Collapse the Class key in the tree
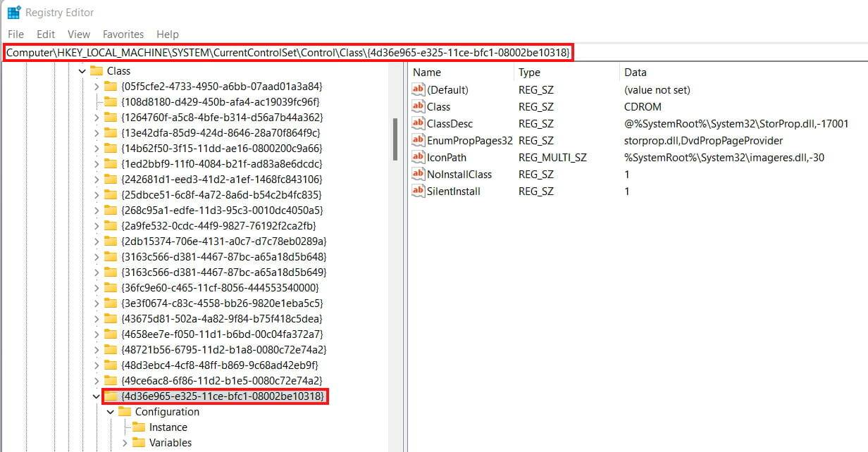The height and width of the screenshot is (452, 868). tap(82, 71)
